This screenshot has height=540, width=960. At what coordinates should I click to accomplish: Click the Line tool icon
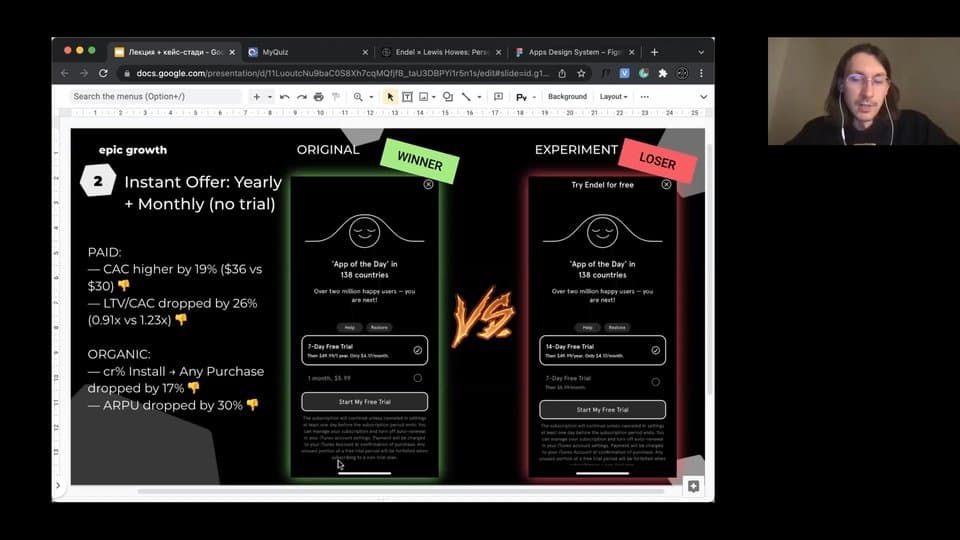click(466, 97)
